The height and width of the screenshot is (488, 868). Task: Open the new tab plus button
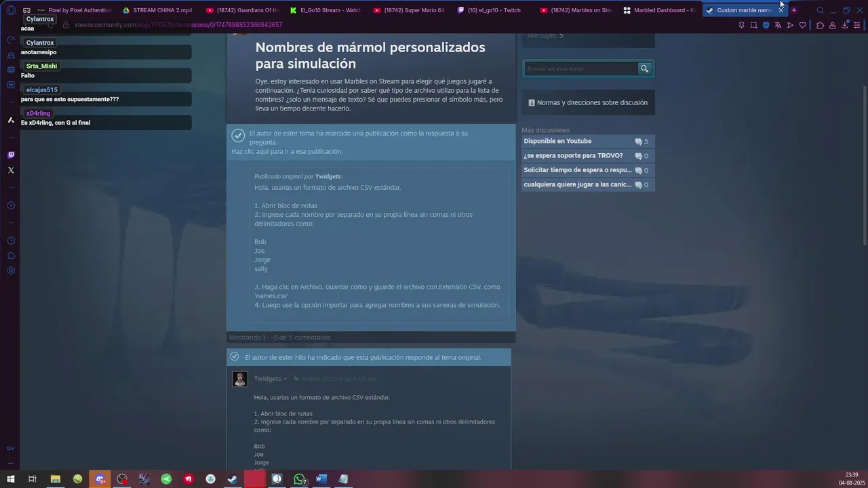tap(794, 10)
